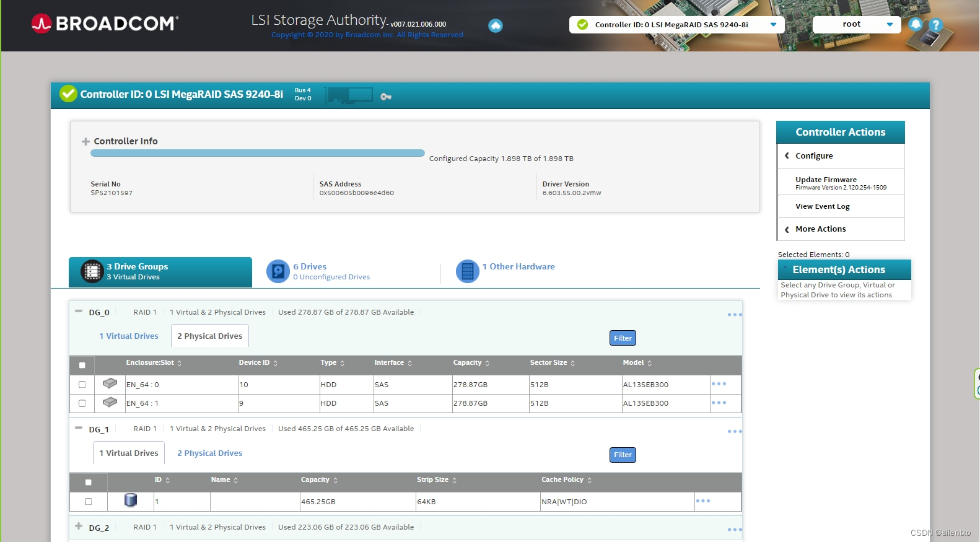Open 2 Physical Drives tab in DG_1
Viewport: 980px width, 542px height.
click(x=210, y=453)
